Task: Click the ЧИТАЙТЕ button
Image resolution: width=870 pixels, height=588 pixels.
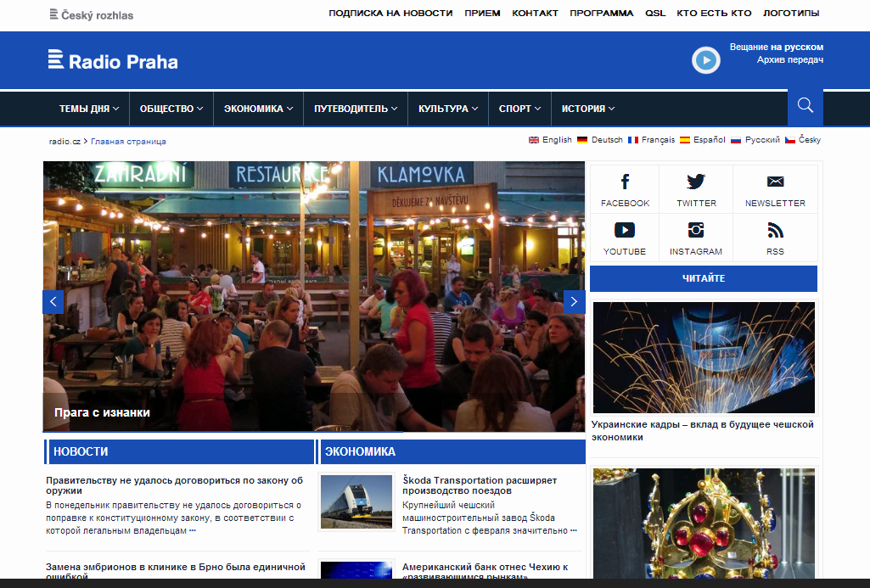Action: pos(704,278)
